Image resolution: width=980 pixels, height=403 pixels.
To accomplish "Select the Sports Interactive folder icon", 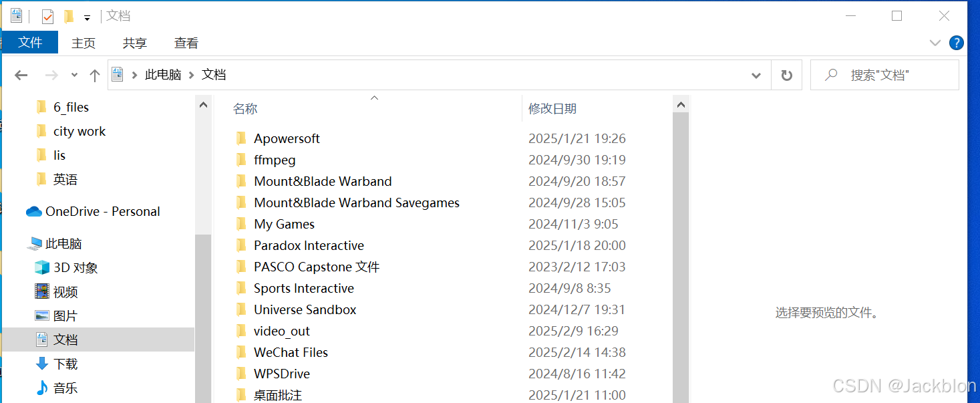I will point(241,288).
